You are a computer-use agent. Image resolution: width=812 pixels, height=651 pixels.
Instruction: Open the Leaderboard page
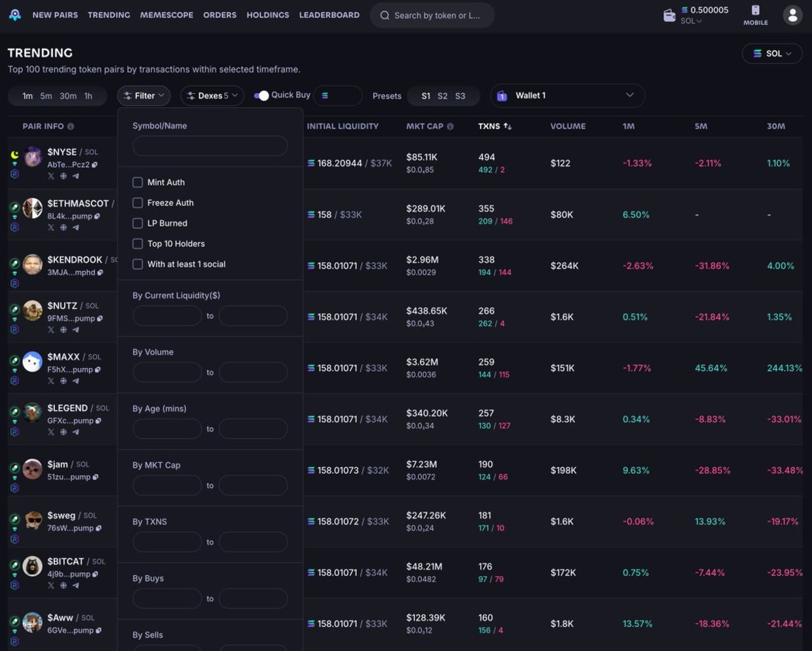coord(329,15)
